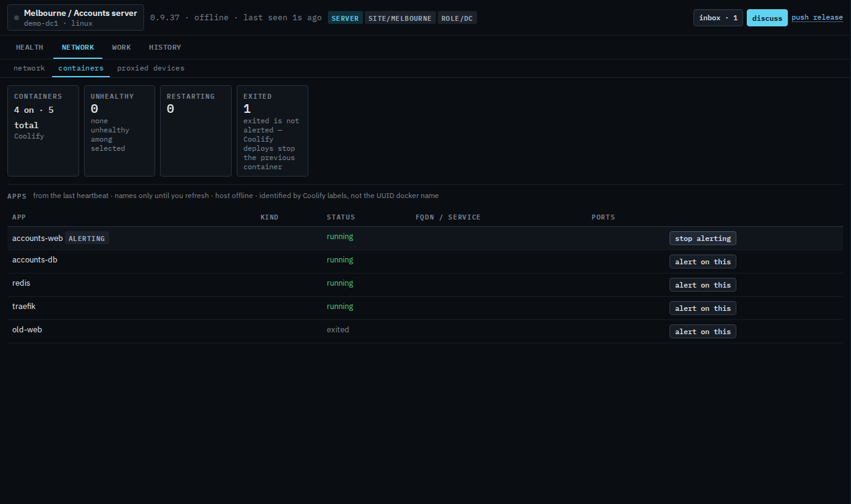Enable alert on this for redis
The image size is (851, 504).
[x=703, y=285]
